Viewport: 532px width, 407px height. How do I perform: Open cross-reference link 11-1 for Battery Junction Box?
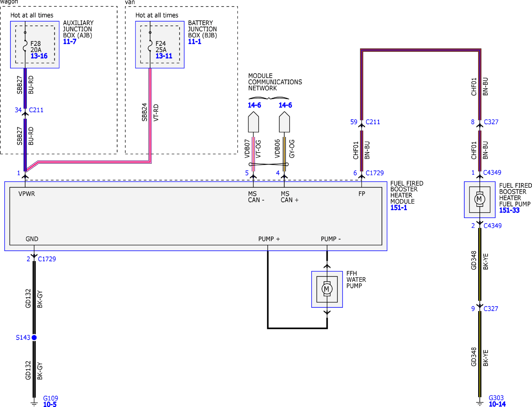click(194, 42)
